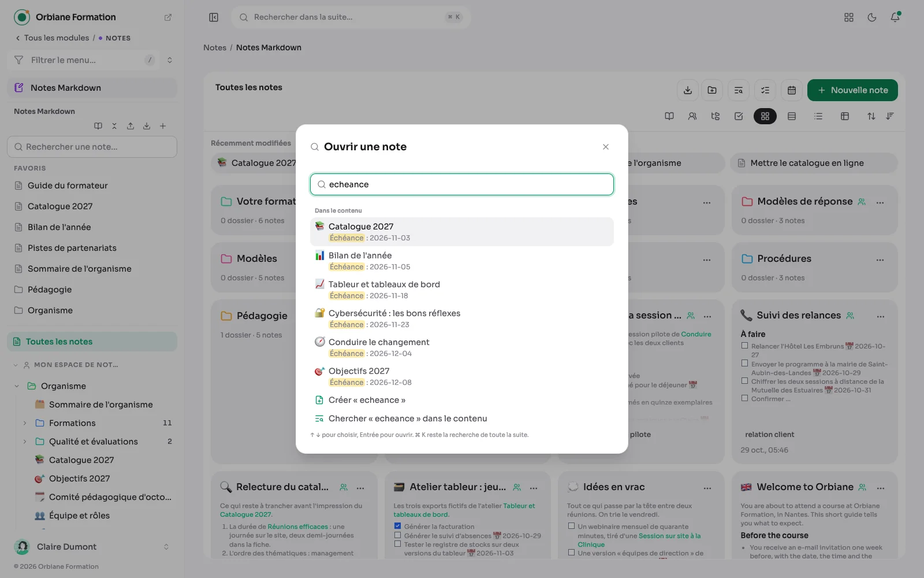Click the list-search icon in notes toolbar
The image size is (924, 578).
(x=739, y=90)
